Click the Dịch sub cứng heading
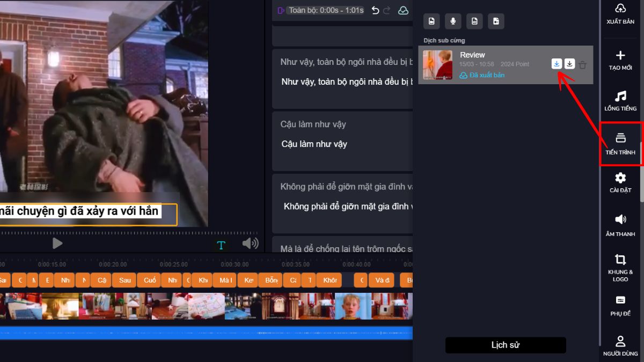644x362 pixels. click(x=444, y=40)
